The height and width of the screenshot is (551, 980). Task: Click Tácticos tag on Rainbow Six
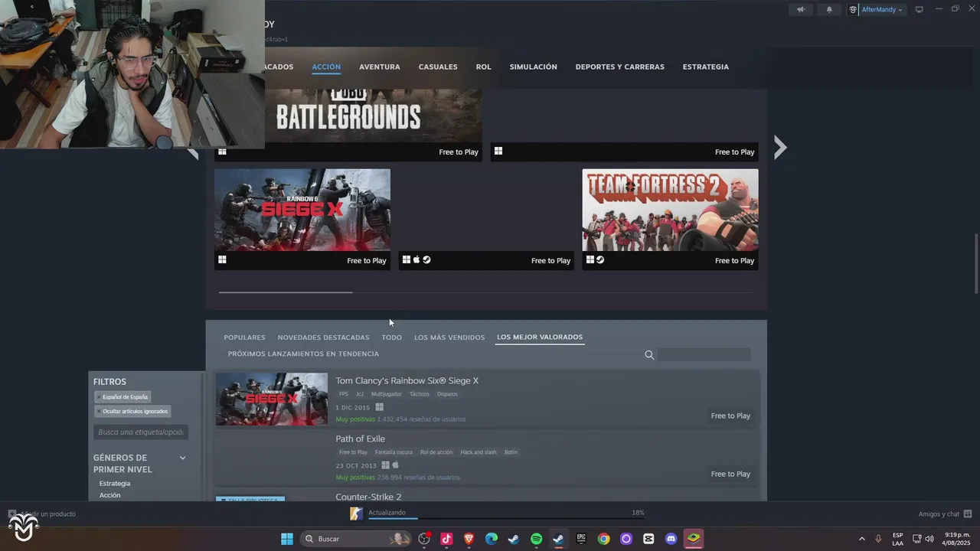[x=420, y=394]
